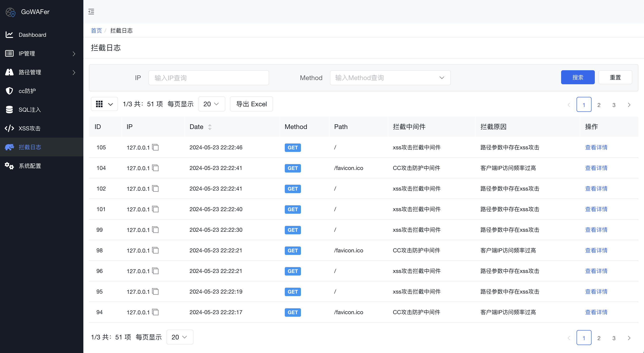Go to page 3 in bottom pagination
The image size is (644, 353).
[614, 338]
